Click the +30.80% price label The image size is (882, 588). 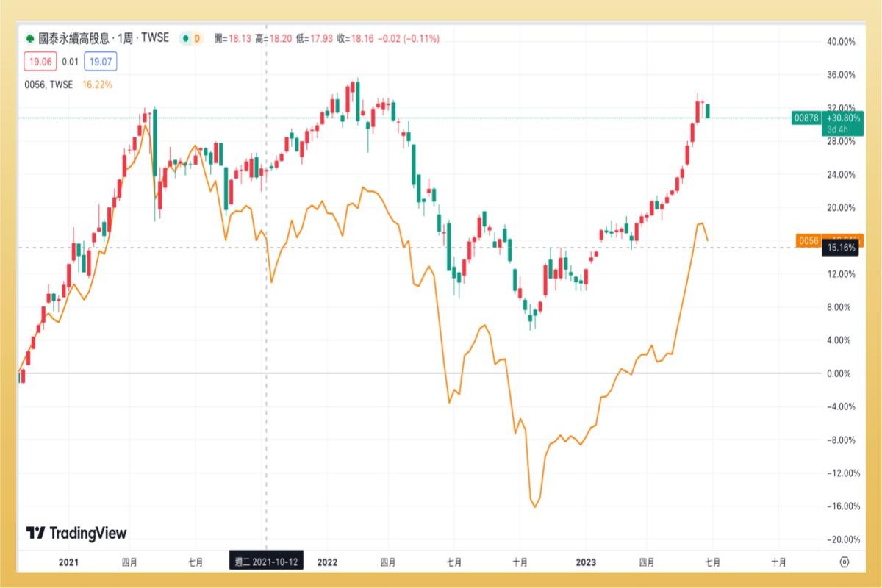click(842, 117)
